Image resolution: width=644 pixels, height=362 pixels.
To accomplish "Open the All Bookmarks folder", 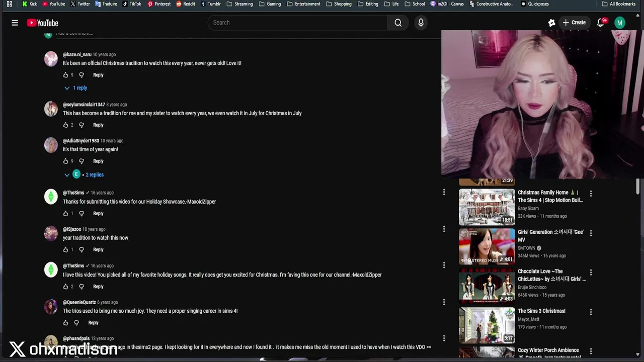I will tap(618, 4).
